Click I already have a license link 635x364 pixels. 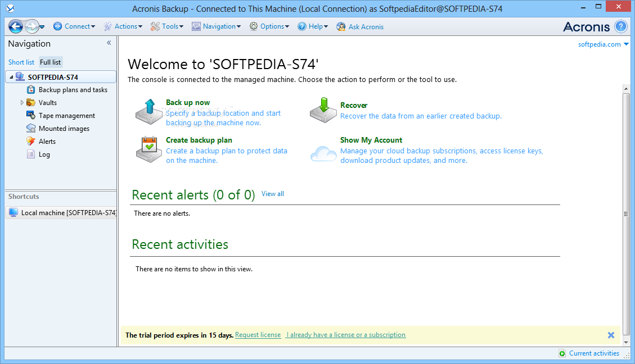coord(345,335)
